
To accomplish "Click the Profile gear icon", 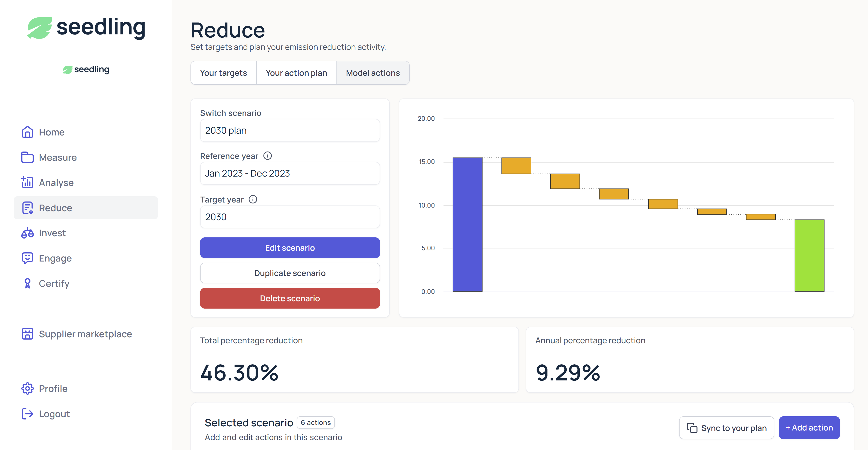I will pyautogui.click(x=27, y=389).
